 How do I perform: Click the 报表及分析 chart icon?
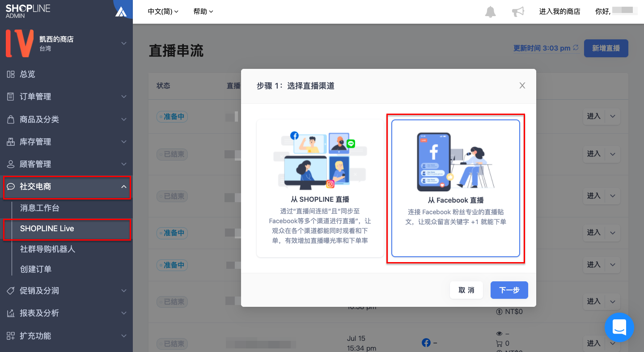tap(11, 313)
